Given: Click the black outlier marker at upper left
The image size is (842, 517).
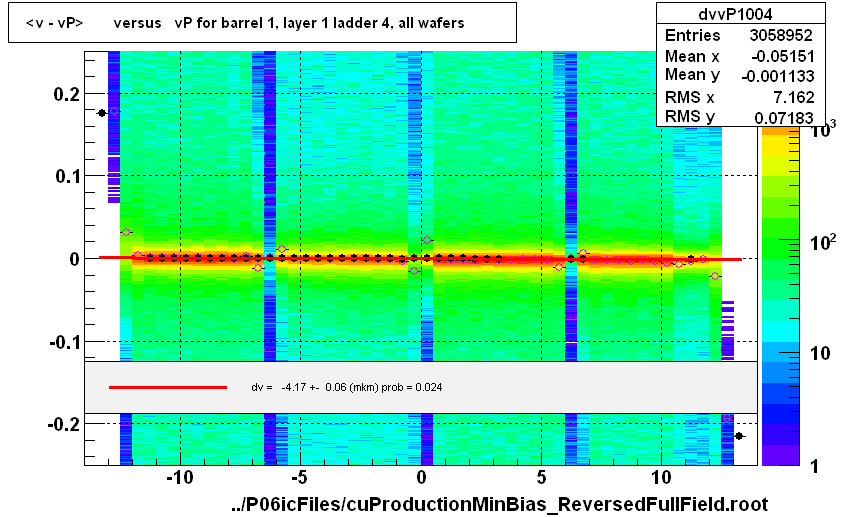Looking at the screenshot, I should [101, 113].
